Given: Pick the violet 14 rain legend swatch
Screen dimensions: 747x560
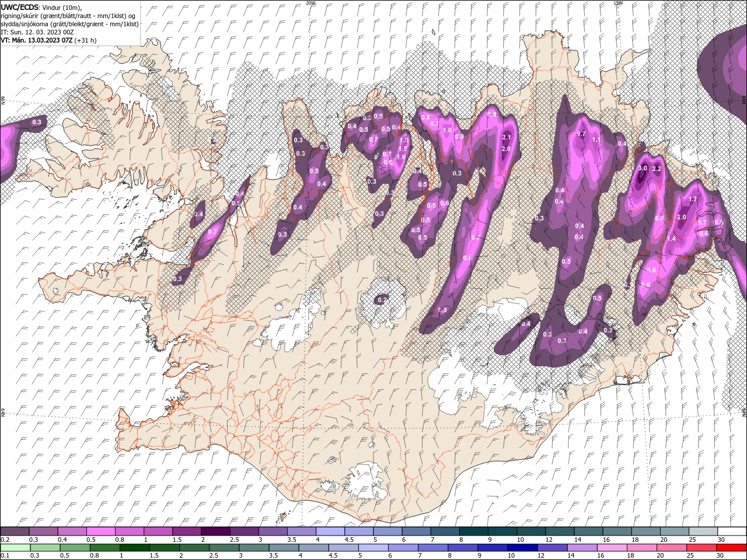Looking at the screenshot, I should tap(582, 548).
